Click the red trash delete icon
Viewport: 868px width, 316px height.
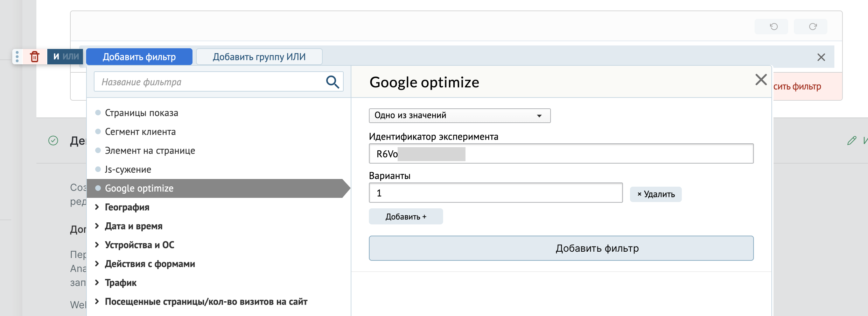tap(35, 57)
